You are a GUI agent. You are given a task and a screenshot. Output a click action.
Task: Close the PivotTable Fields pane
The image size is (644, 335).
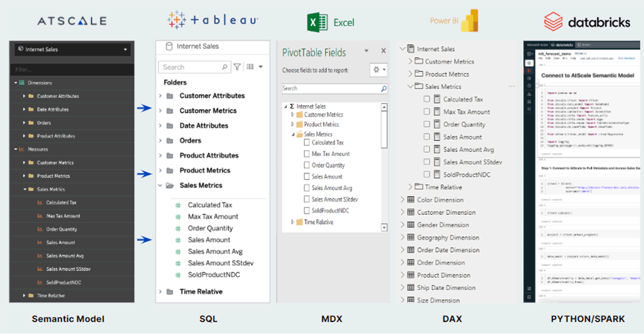coord(383,51)
